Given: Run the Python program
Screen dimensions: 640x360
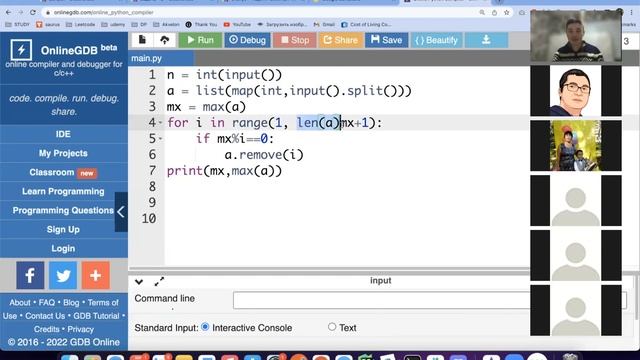Looking at the screenshot, I should coord(200,40).
